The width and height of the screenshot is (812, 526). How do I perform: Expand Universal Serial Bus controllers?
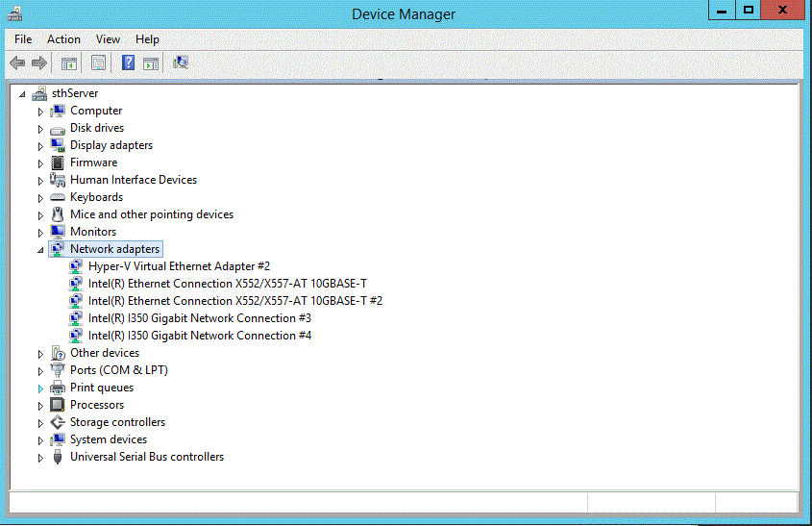point(40,458)
